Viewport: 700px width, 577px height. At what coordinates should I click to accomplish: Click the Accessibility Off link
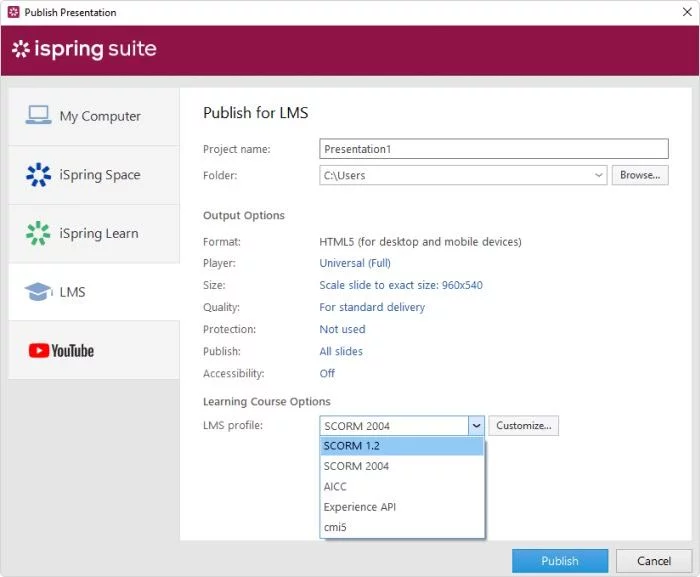click(x=327, y=373)
